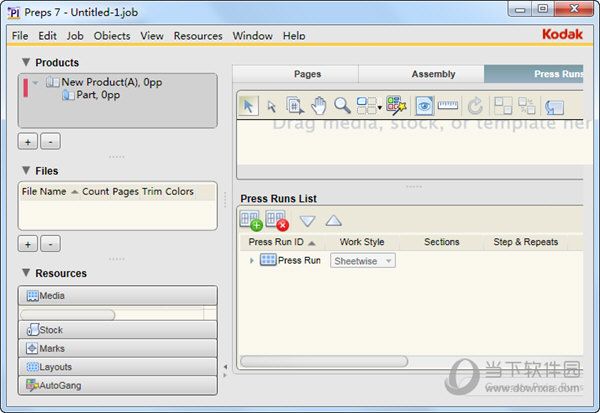This screenshot has height=413, width=600.
Task: Click the Step & Repeats column header
Action: [x=525, y=242]
